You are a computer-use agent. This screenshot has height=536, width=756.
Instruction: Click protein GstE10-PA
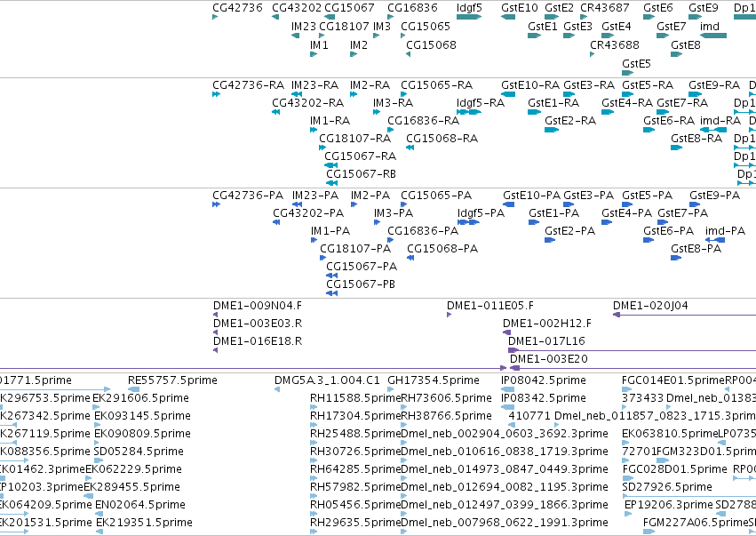coord(531,196)
